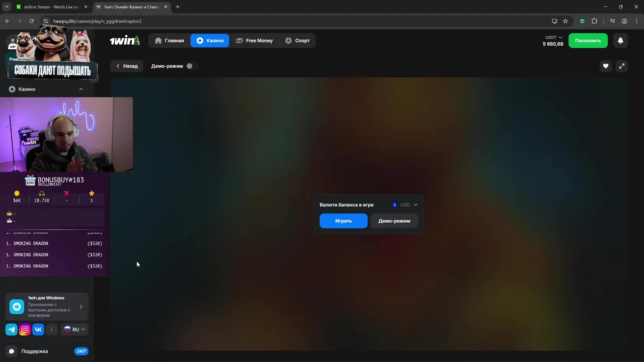This screenshot has width=644, height=362.
Task: Click the BONUSBUY#183 overlay title
Action: [60, 180]
